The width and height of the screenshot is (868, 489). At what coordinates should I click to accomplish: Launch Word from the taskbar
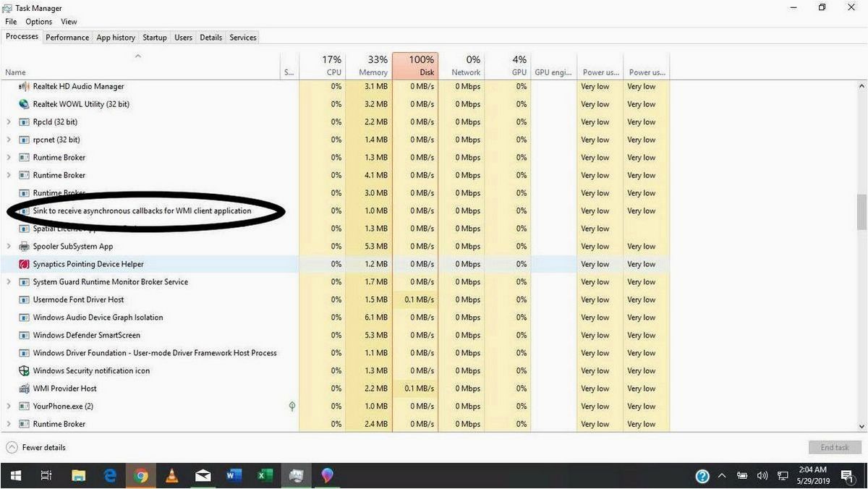tap(234, 475)
